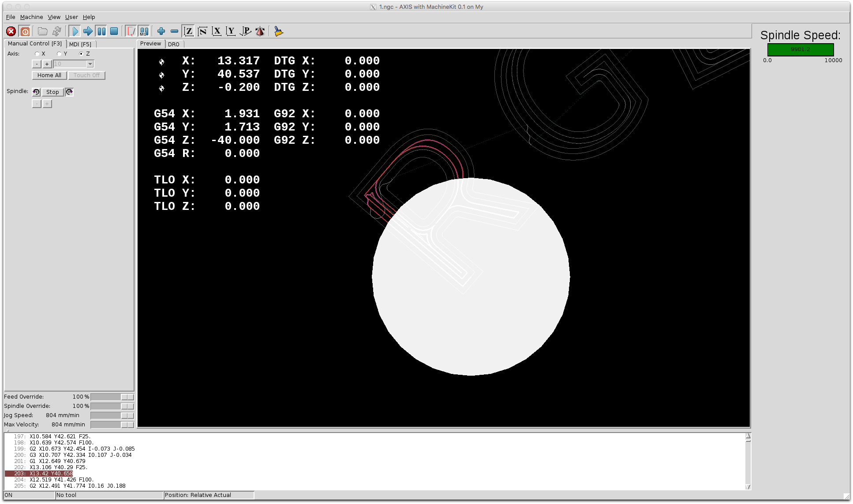This screenshot has width=853, height=504.
Task: Click the stop program square icon
Action: tap(114, 31)
